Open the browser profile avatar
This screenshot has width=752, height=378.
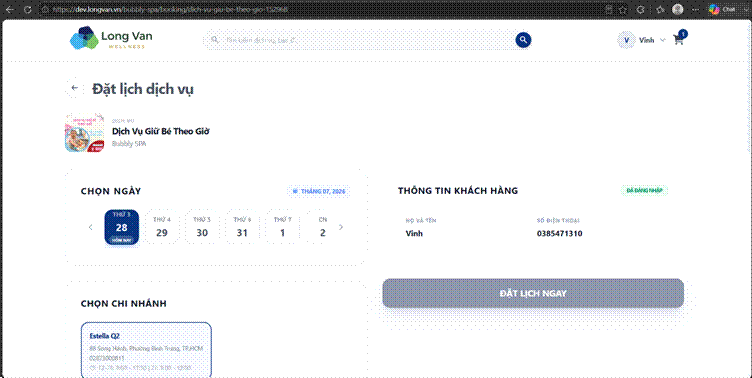(x=678, y=9)
